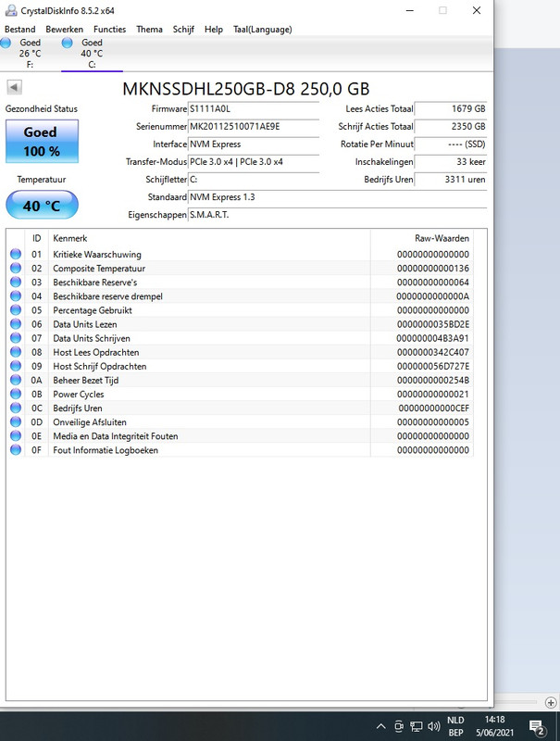Minimize the CrystalDiskInfo window
560x741 pixels.
[410, 10]
